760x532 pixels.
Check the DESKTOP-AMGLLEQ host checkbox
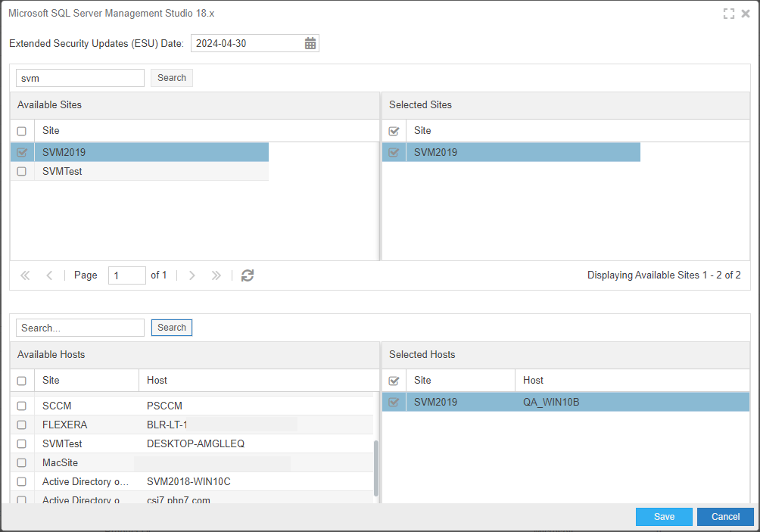[22, 443]
